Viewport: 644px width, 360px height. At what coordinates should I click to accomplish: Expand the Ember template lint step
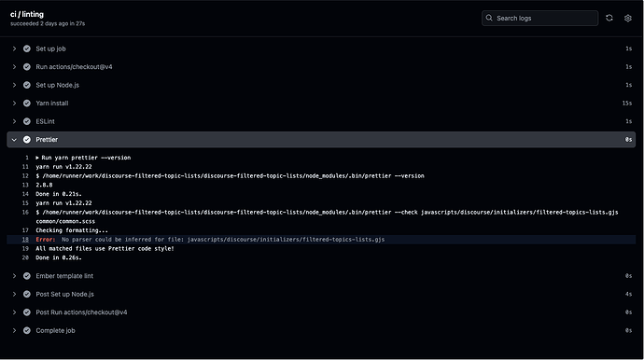coord(14,276)
